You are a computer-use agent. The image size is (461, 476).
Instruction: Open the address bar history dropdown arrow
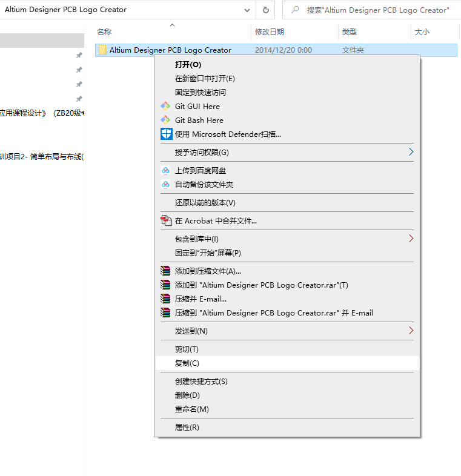(x=247, y=10)
